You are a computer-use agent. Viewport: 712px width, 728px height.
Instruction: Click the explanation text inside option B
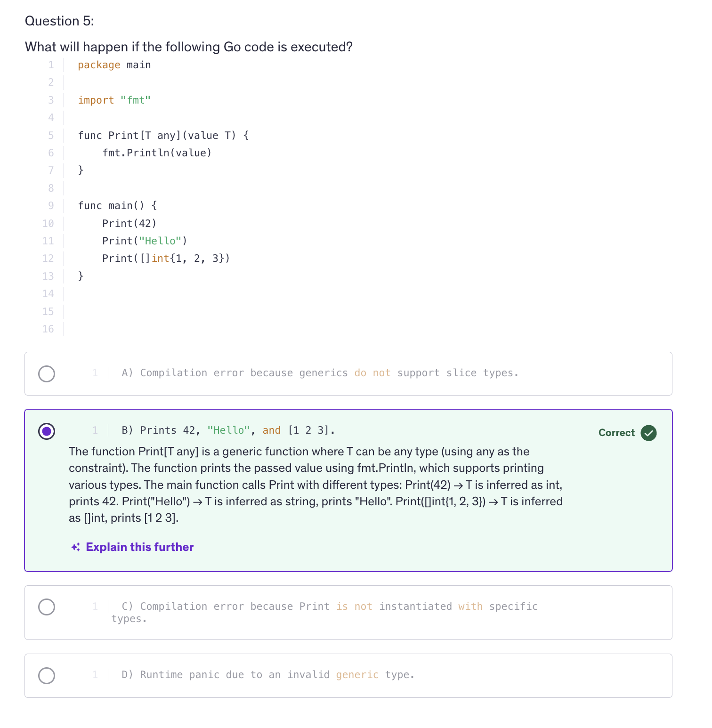tap(316, 485)
